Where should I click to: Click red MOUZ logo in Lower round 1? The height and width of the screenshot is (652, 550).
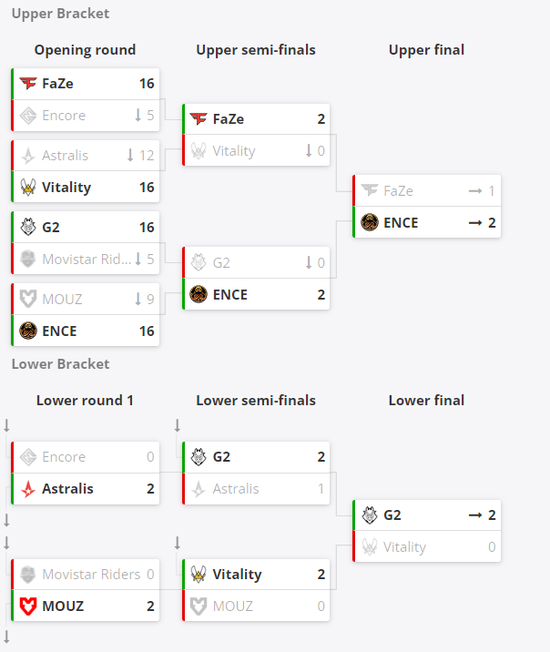click(28, 606)
